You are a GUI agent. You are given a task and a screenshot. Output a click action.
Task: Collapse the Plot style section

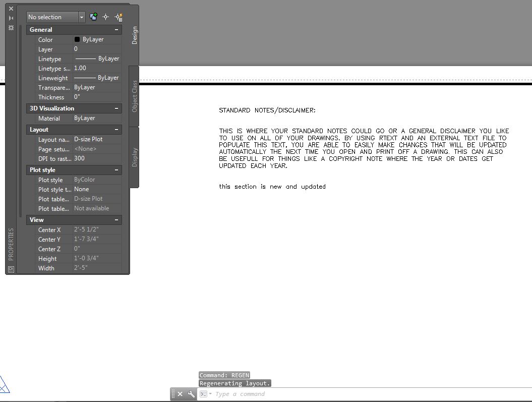click(x=116, y=170)
